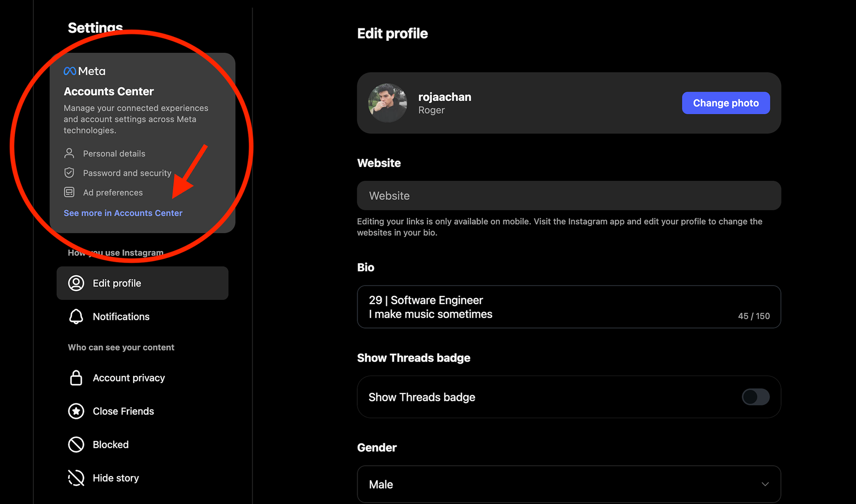Toggle the Show Threads badge switch
The image size is (856, 504).
[x=755, y=397]
